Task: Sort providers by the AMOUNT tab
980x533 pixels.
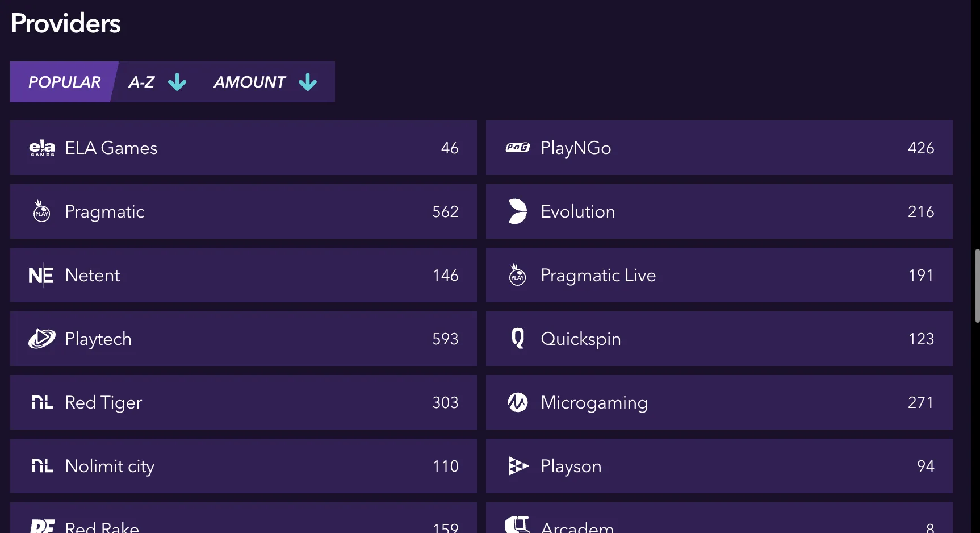Action: 250,82
